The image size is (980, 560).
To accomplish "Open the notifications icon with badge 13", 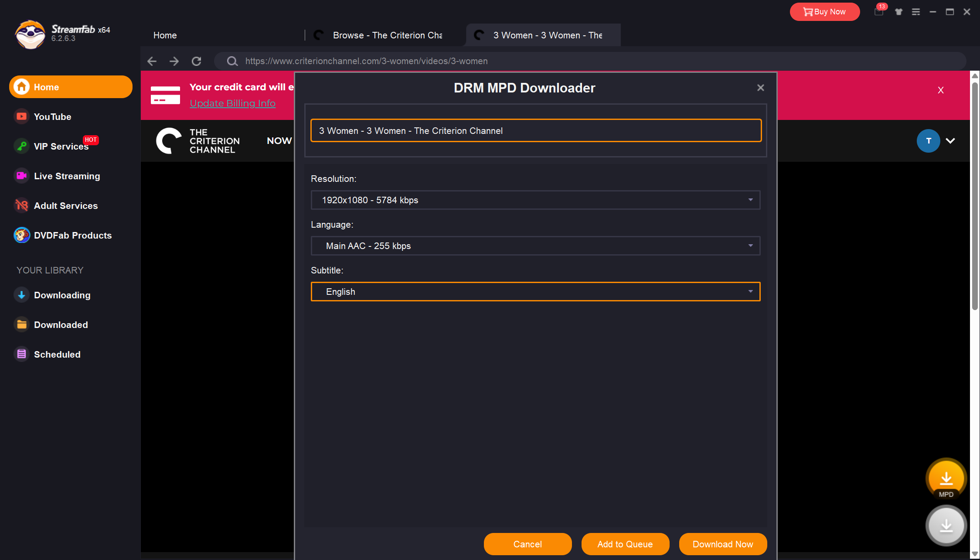I will (x=879, y=12).
